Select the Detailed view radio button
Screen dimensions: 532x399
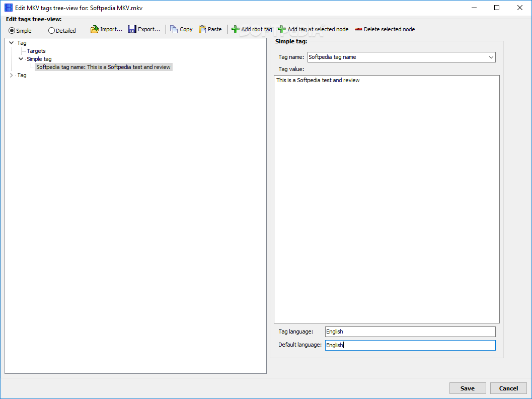tap(51, 31)
